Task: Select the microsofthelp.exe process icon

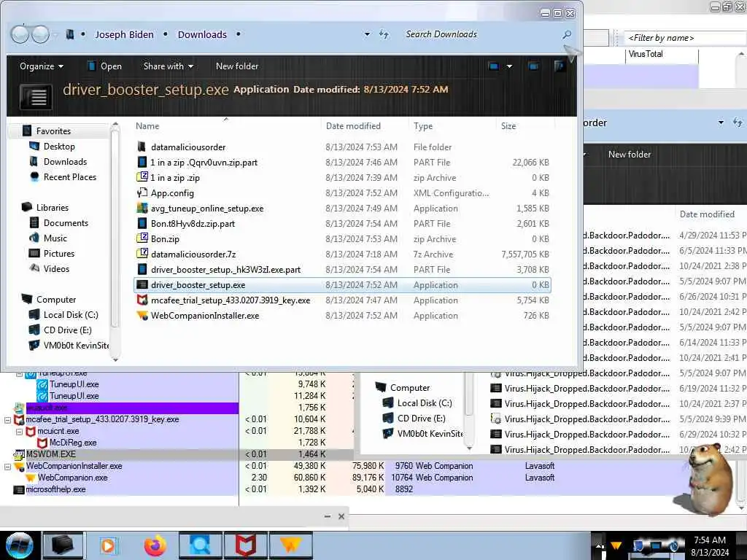Action: click(x=19, y=489)
